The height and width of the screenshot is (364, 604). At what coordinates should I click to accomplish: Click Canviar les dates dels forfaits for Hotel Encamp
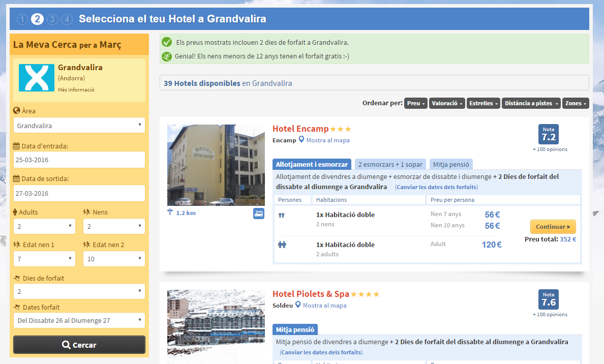(436, 187)
